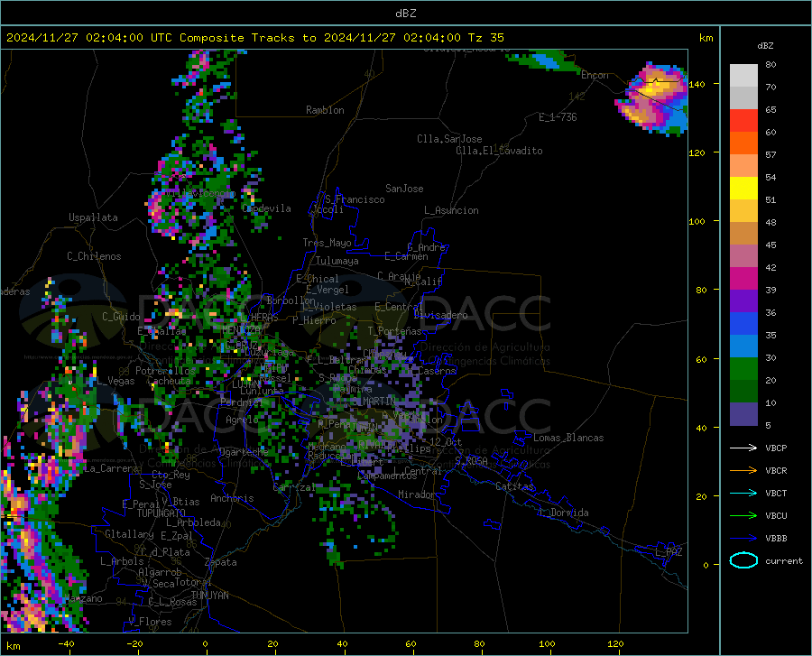Click the 'Potrerillos' label on the map
Screen dimensions: 812x656
[x=165, y=371]
